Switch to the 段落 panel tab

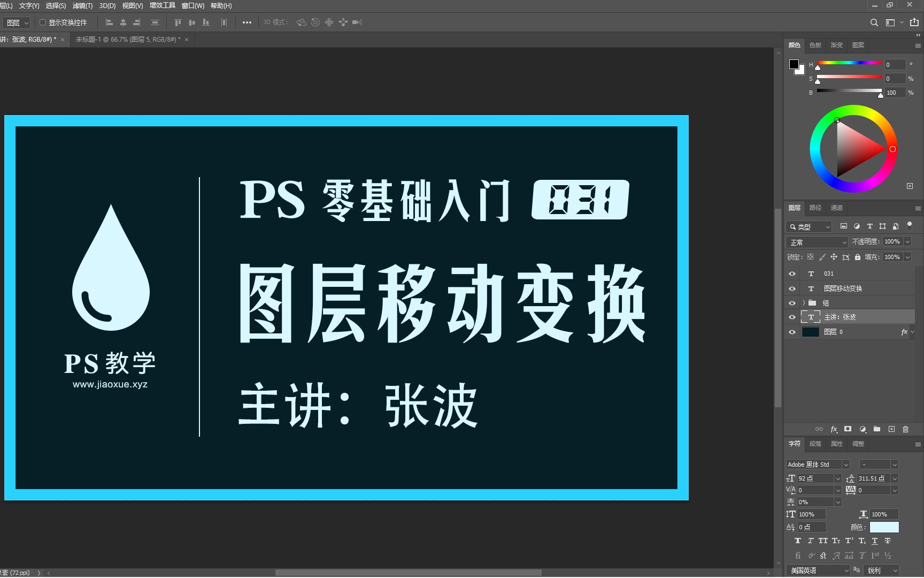click(x=815, y=444)
